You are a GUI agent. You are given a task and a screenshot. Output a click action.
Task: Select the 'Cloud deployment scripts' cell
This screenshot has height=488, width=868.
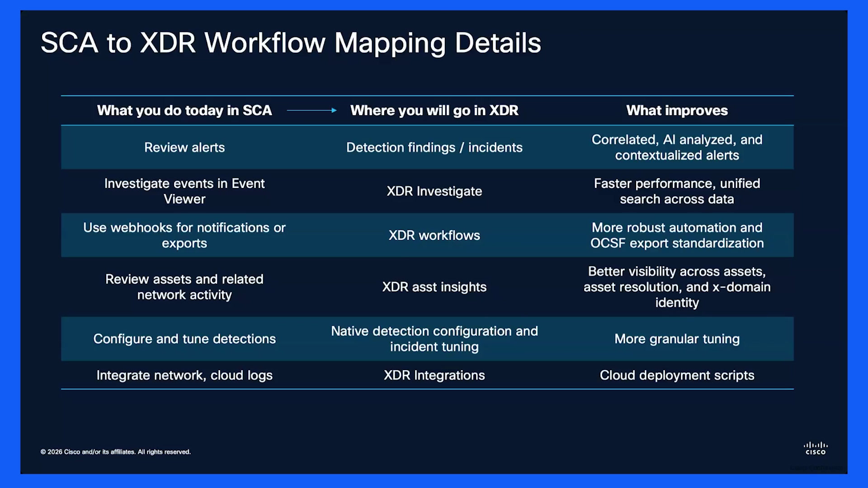[x=677, y=375]
